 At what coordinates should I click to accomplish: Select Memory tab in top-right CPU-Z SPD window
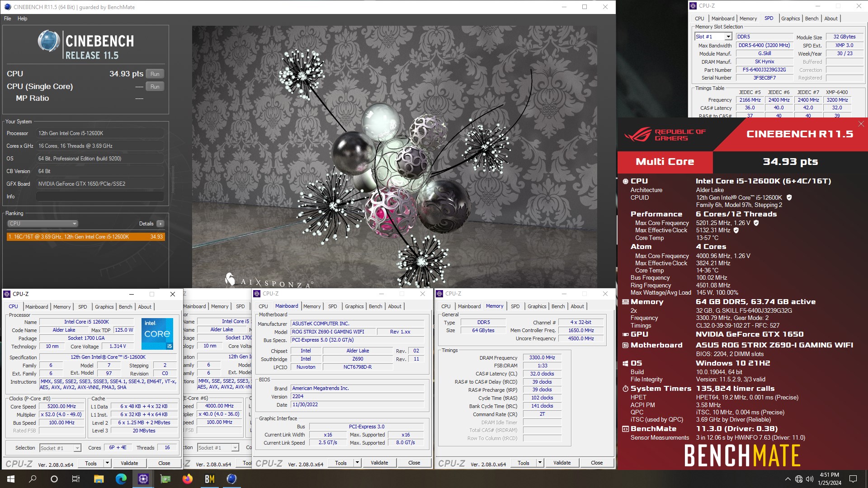(x=748, y=19)
